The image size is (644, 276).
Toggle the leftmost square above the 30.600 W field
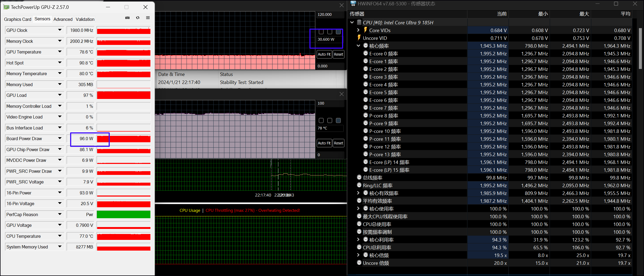pyautogui.click(x=321, y=32)
